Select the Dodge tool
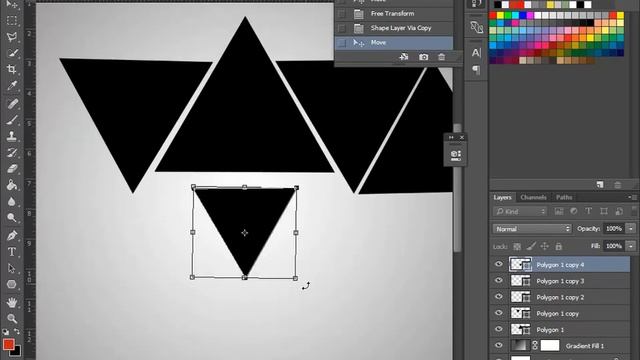 [x=11, y=218]
